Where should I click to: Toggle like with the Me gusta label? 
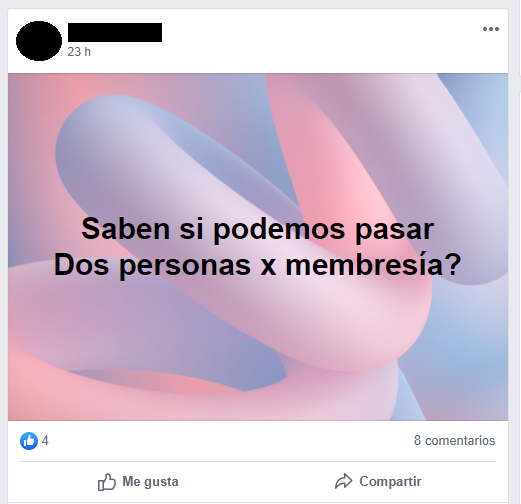click(150, 482)
